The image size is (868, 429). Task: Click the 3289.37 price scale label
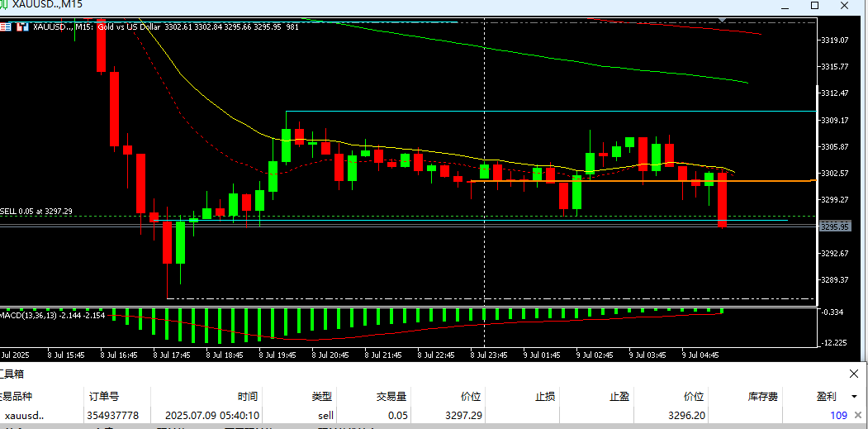click(x=835, y=280)
